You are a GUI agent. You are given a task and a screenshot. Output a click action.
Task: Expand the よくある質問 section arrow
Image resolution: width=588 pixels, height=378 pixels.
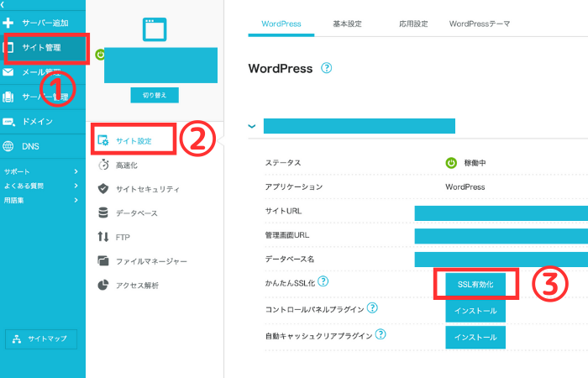pos(76,186)
